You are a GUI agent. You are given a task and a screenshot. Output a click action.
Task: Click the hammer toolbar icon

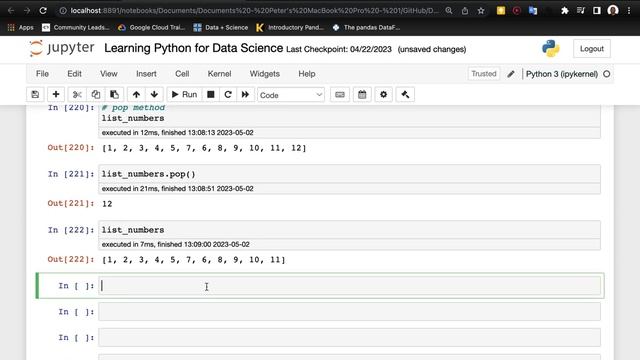(x=405, y=95)
